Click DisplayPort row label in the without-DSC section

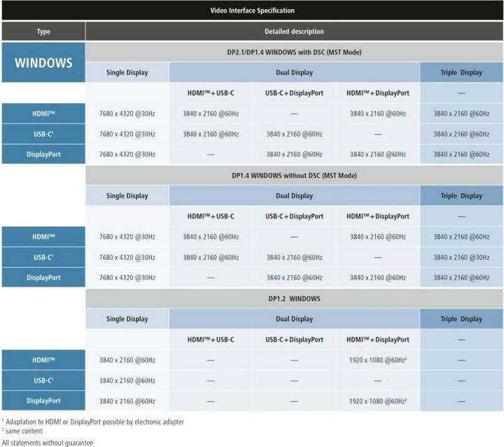coord(43,277)
